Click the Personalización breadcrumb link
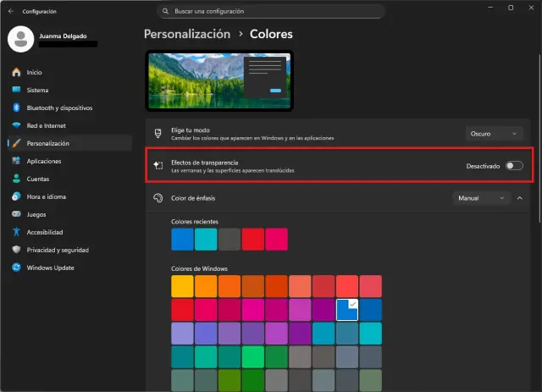 tap(187, 35)
